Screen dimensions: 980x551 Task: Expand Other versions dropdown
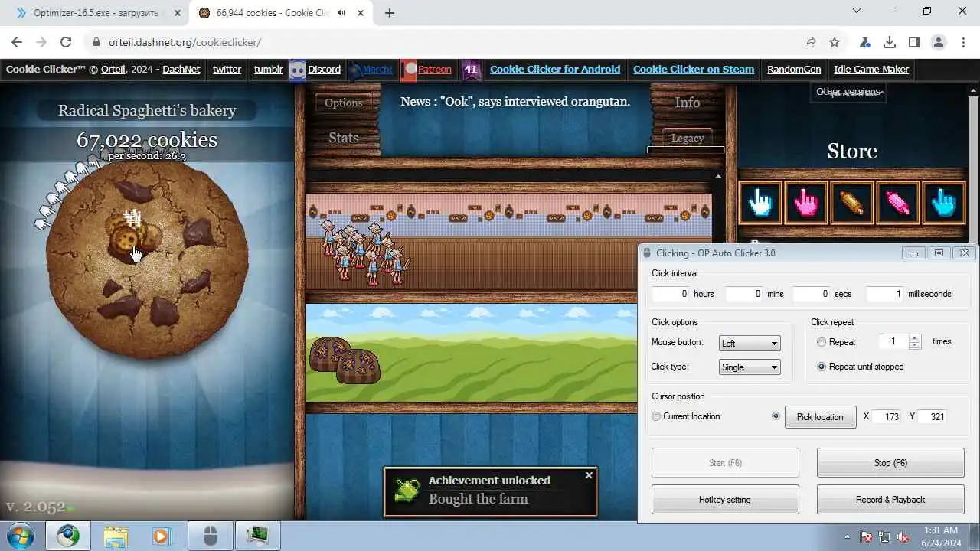[x=849, y=92]
